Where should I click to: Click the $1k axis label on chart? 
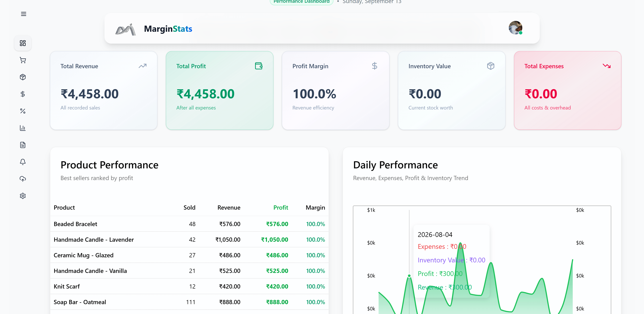pyautogui.click(x=371, y=210)
